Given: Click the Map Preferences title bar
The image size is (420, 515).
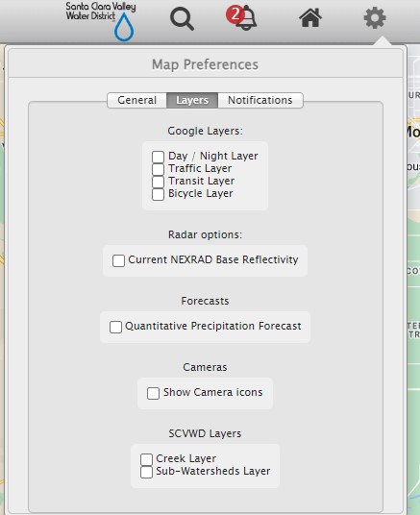Looking at the screenshot, I should (x=206, y=64).
